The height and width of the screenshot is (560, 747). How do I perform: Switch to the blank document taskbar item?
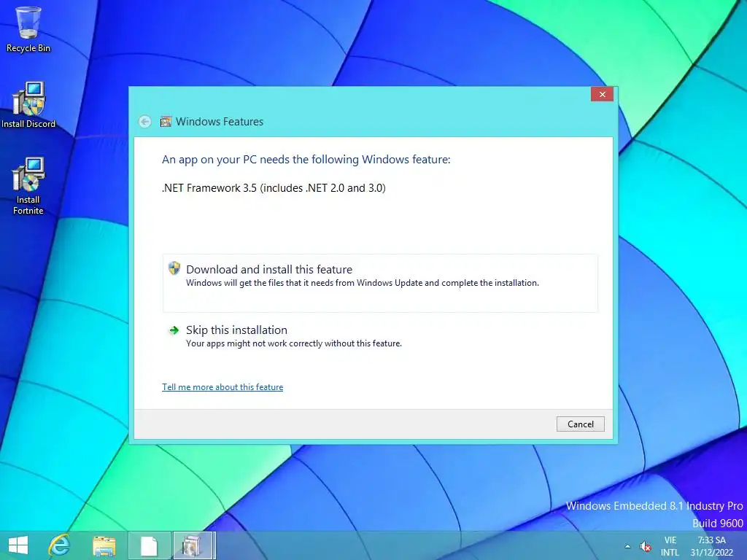(x=149, y=545)
